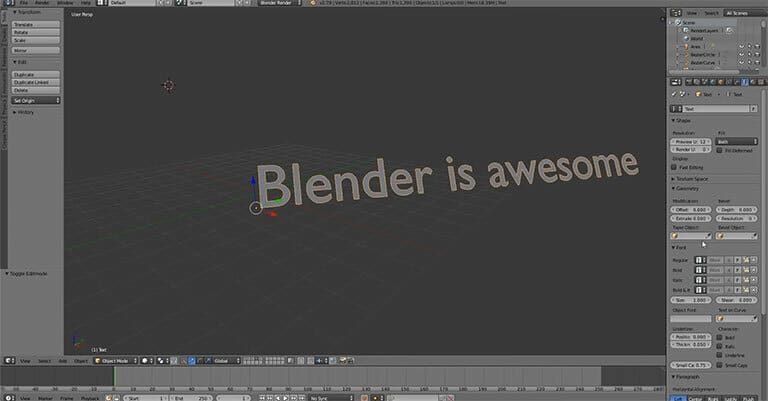768x401 pixels.
Task: Click the properties editor type icon
Action: point(676,82)
